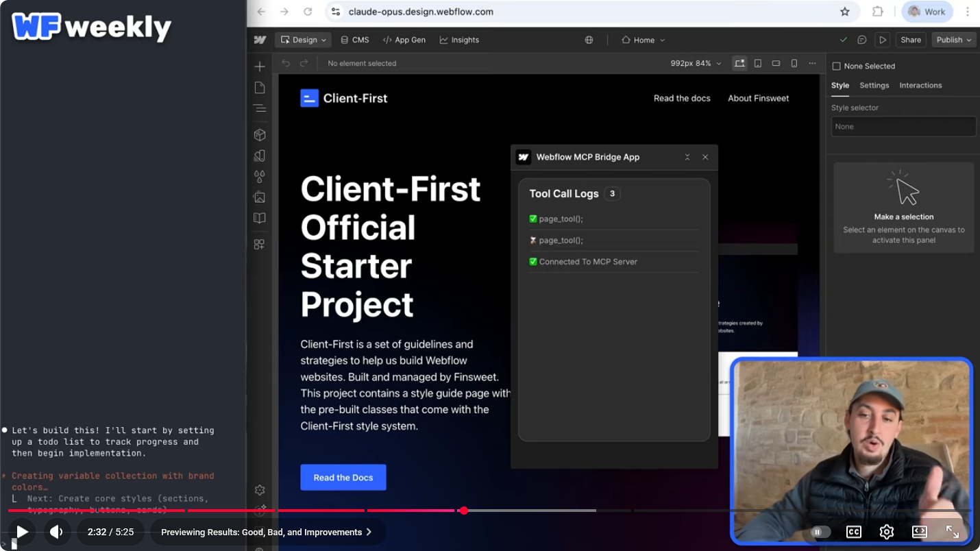Open the Home page dropdown

click(644, 40)
